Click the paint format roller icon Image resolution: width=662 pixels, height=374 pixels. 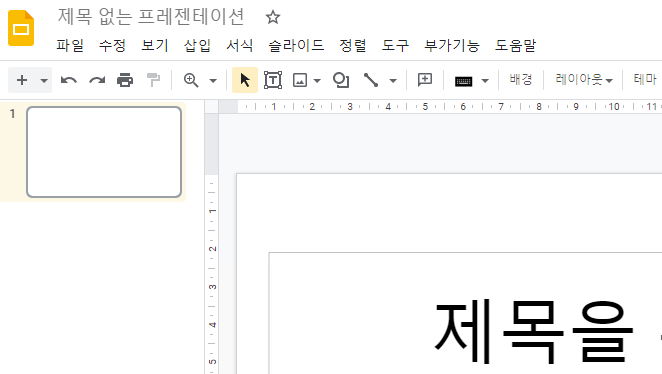point(153,80)
